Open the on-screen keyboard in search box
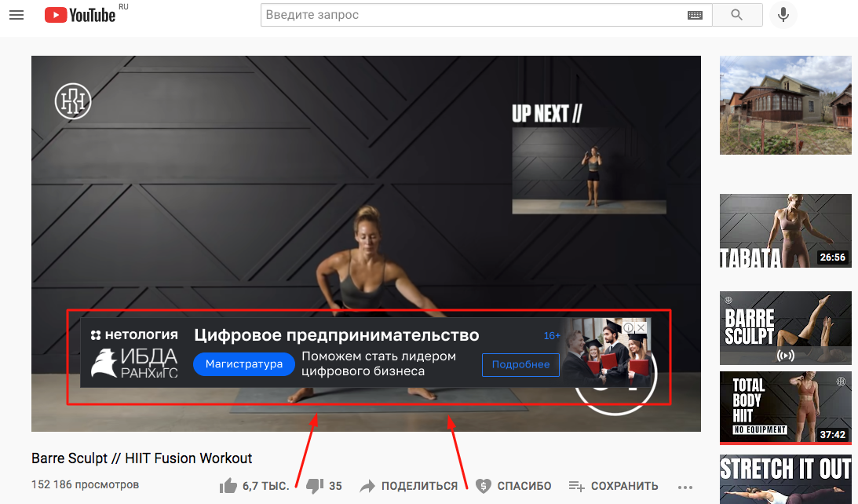The image size is (858, 504). click(x=695, y=16)
